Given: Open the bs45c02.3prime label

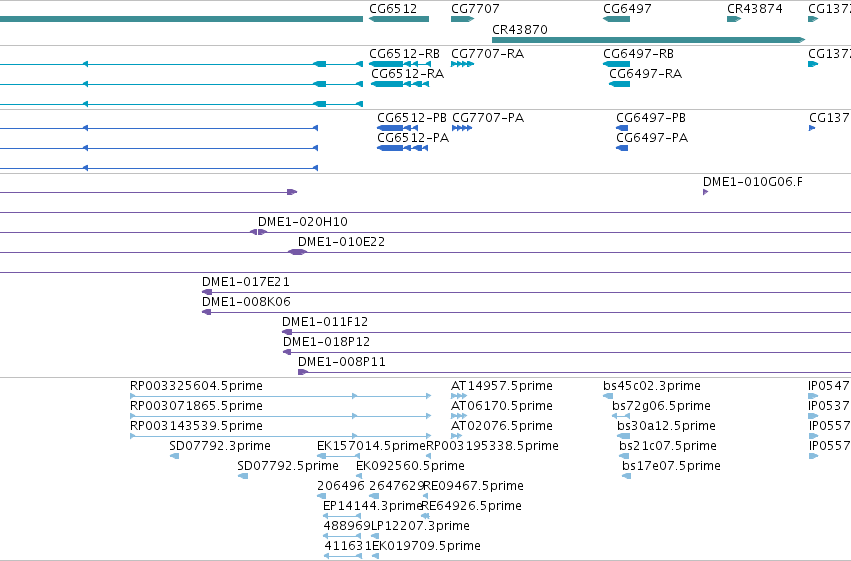Looking at the screenshot, I should click(x=652, y=386).
